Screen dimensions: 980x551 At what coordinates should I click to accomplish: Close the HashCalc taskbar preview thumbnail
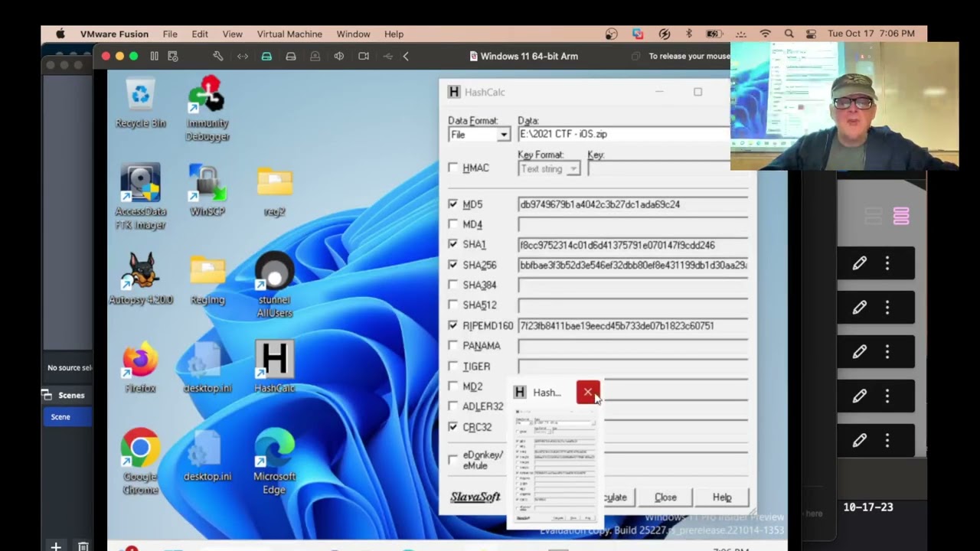588,392
